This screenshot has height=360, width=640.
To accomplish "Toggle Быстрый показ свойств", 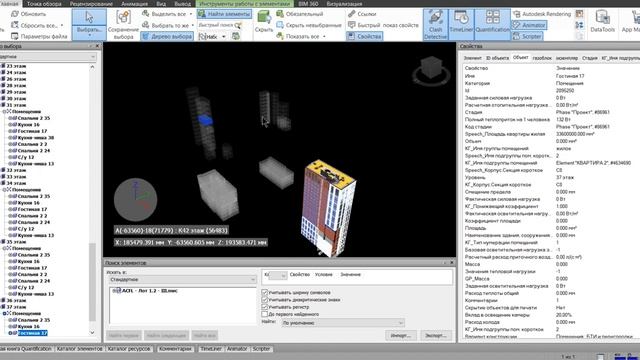I will tap(383, 25).
